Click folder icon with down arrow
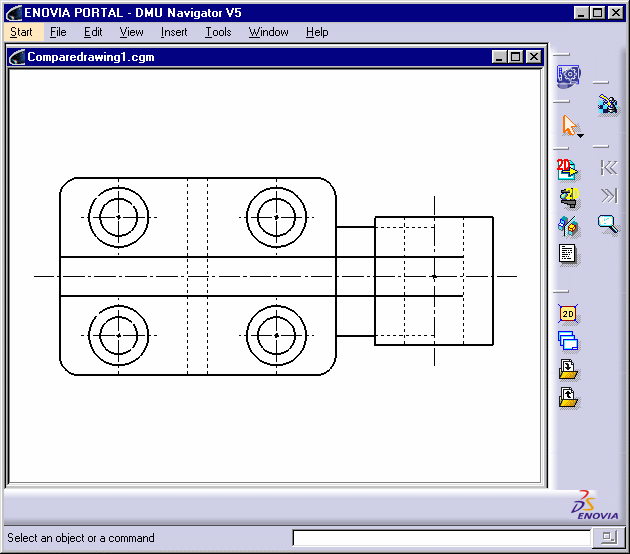The image size is (630, 554). 568,369
